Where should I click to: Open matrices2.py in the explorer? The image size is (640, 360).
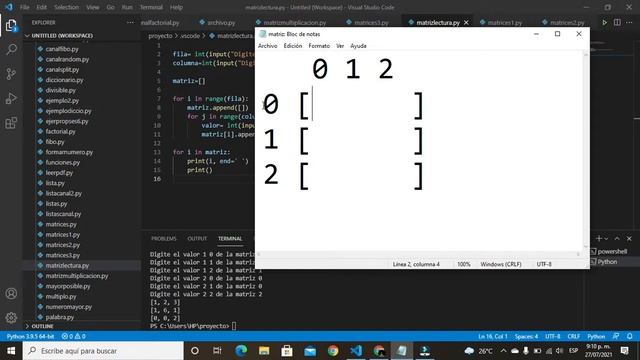(x=62, y=245)
